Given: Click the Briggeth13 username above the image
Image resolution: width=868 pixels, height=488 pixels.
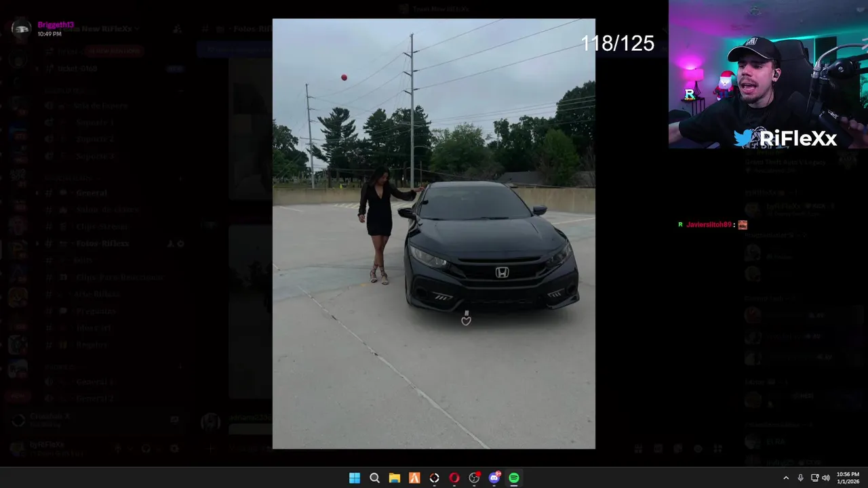Looking at the screenshot, I should tap(56, 25).
